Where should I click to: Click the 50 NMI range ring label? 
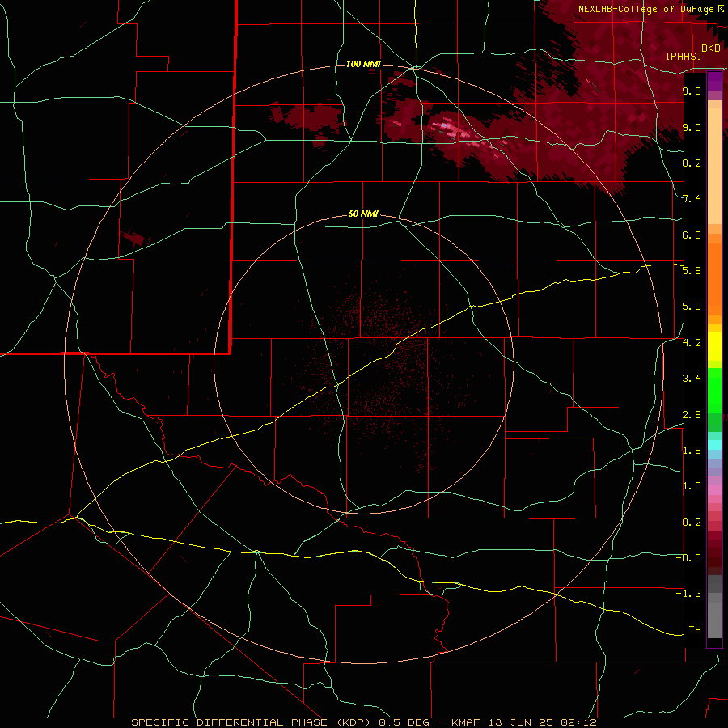click(x=363, y=214)
